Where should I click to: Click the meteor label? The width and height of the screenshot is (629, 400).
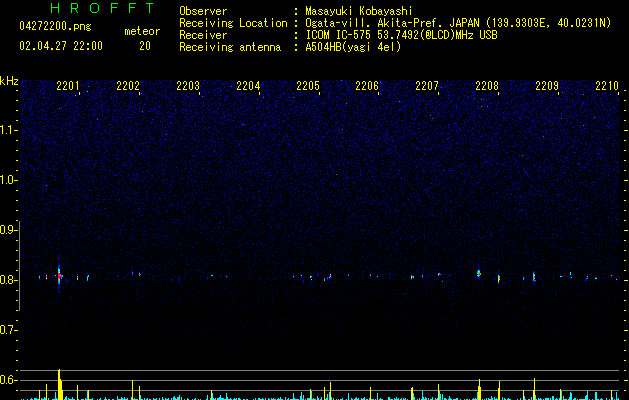(142, 31)
